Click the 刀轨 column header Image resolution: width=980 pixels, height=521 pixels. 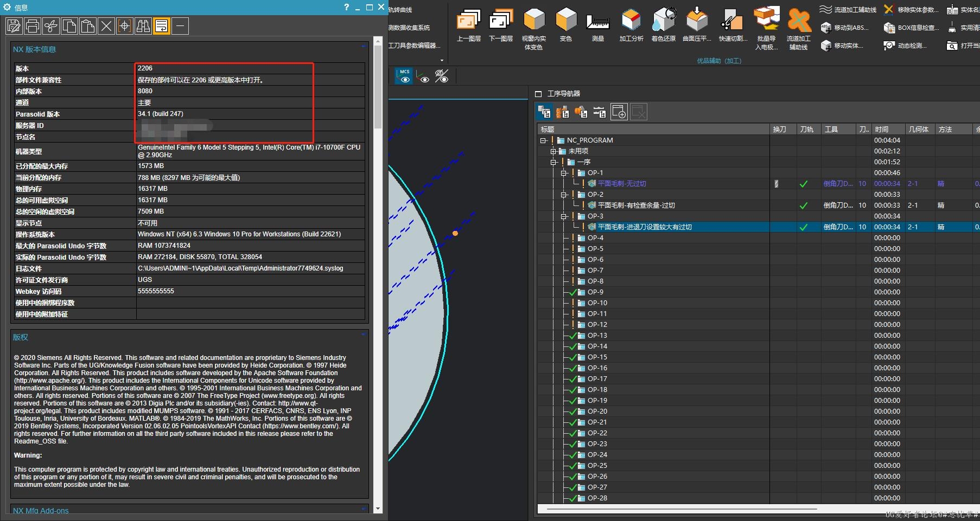tap(809, 129)
